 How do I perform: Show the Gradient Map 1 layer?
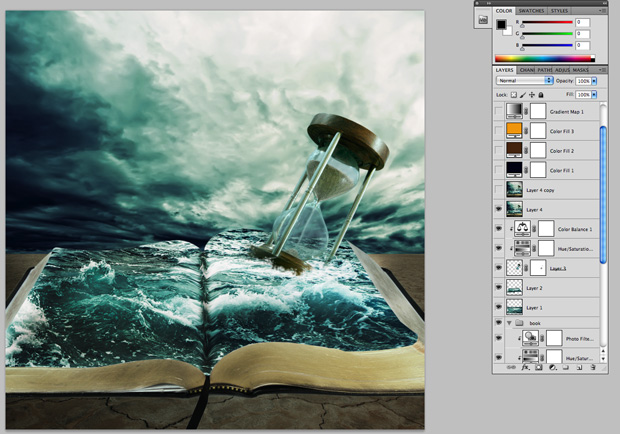pos(499,111)
